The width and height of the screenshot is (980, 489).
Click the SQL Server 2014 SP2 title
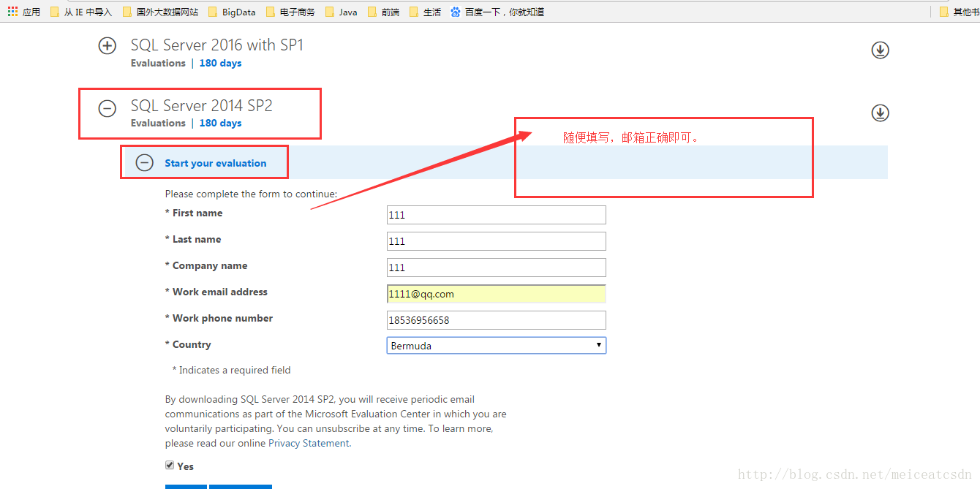202,105
